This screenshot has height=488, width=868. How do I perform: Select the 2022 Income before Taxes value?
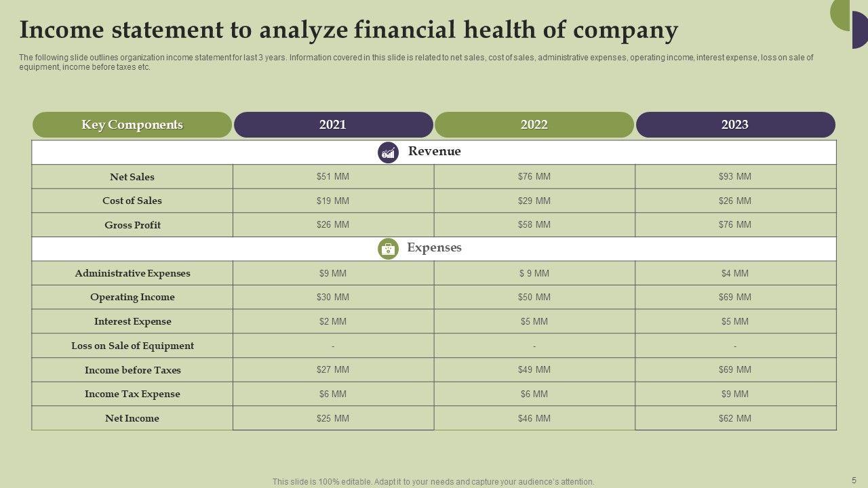point(534,370)
